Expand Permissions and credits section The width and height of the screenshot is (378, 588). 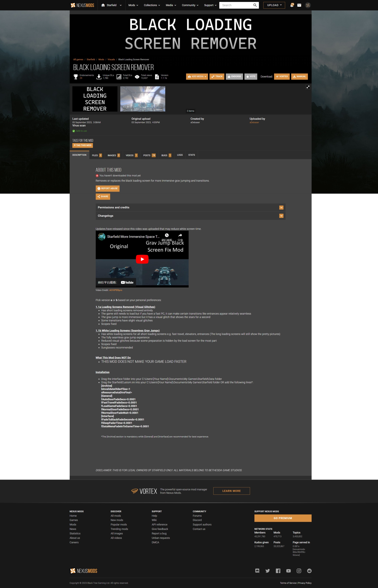click(190, 207)
